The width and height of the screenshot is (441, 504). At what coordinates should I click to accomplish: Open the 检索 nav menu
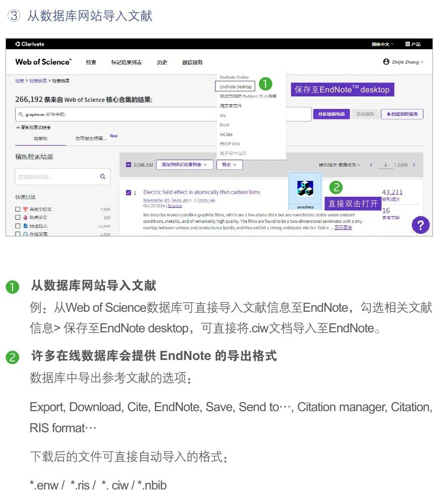point(91,62)
